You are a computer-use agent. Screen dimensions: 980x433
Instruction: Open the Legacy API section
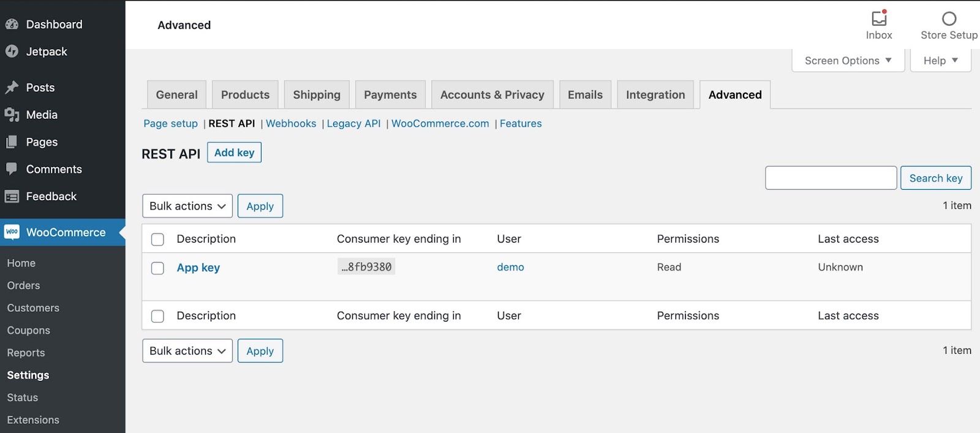353,124
